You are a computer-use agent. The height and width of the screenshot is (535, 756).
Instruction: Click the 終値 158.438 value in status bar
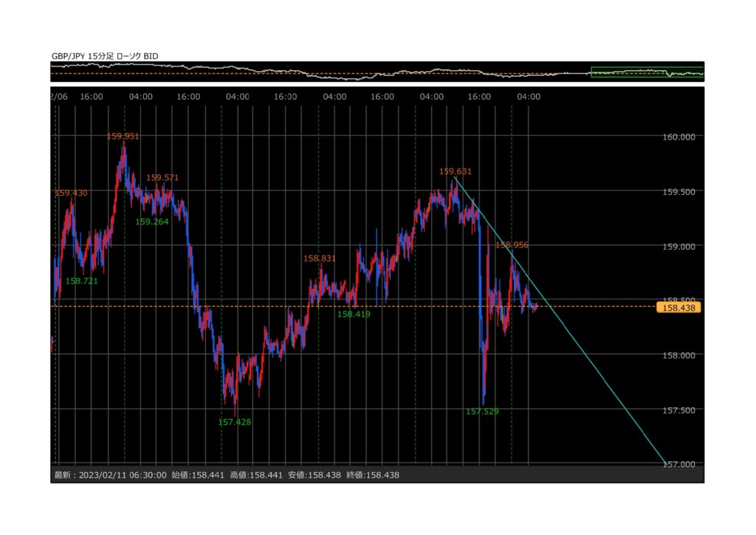click(373, 475)
